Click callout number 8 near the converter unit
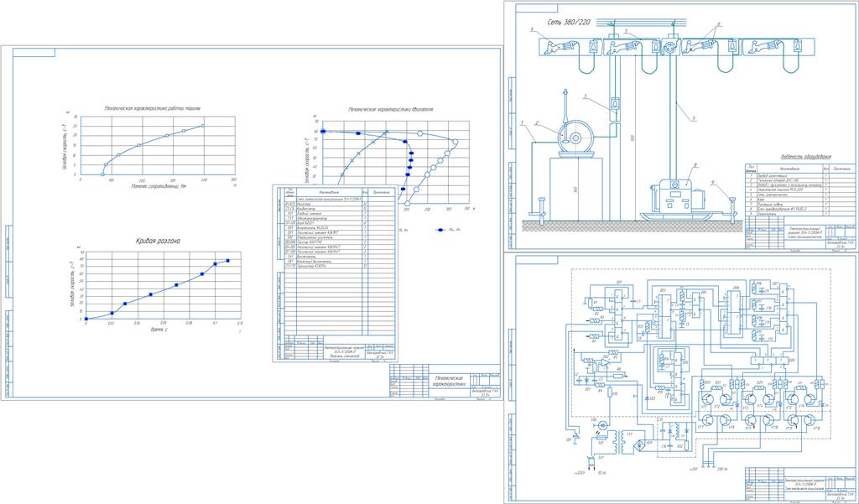Viewport: 859px width, 504px height. tap(695, 165)
